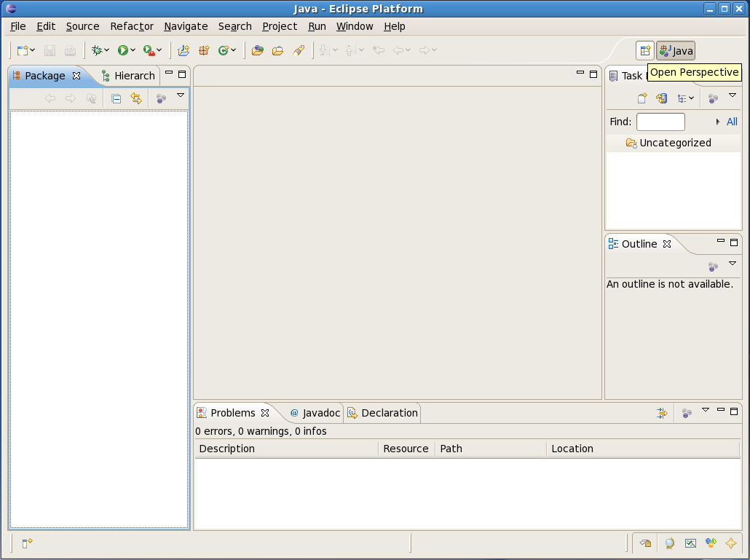Image resolution: width=750 pixels, height=560 pixels.
Task: Click the Run button in the toolbar
Action: click(123, 50)
